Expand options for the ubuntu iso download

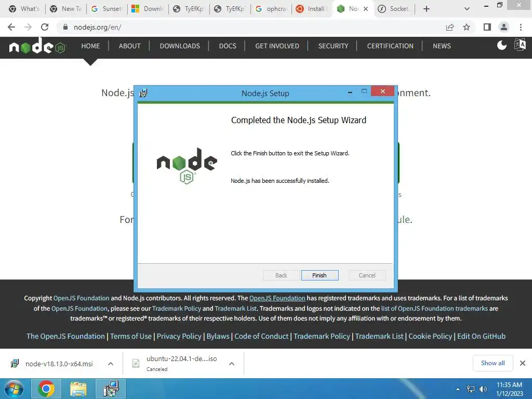(x=232, y=364)
